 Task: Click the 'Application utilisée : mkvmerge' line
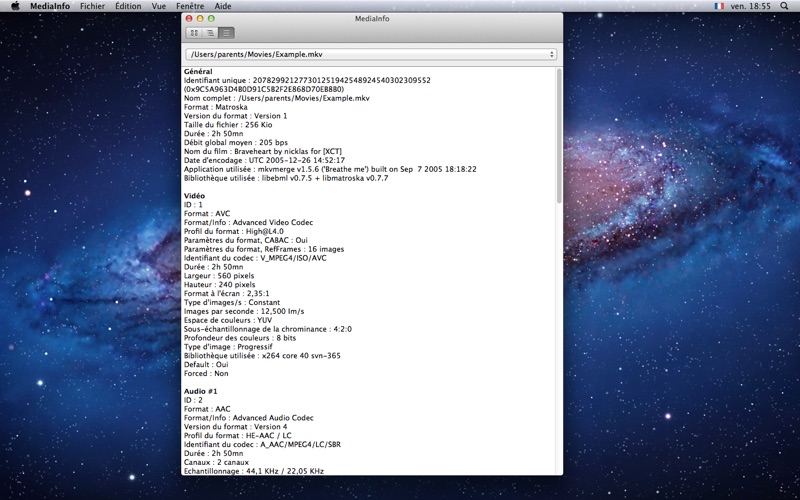[330, 169]
